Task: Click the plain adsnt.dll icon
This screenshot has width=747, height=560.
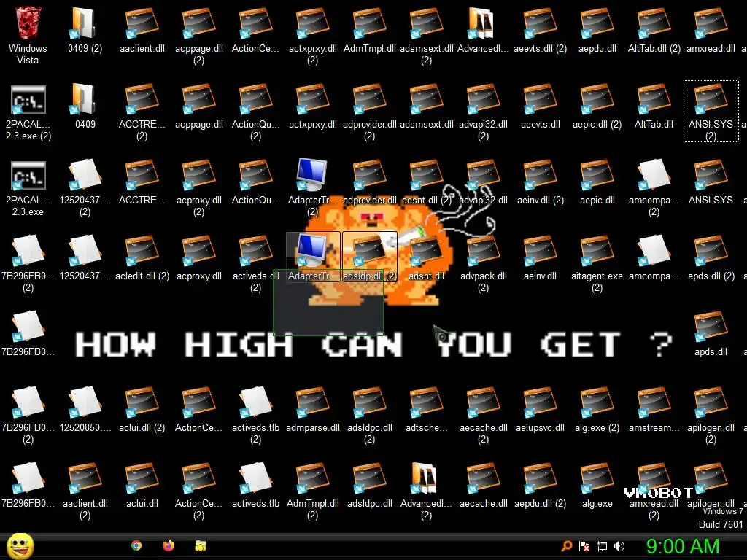Action: click(426, 251)
